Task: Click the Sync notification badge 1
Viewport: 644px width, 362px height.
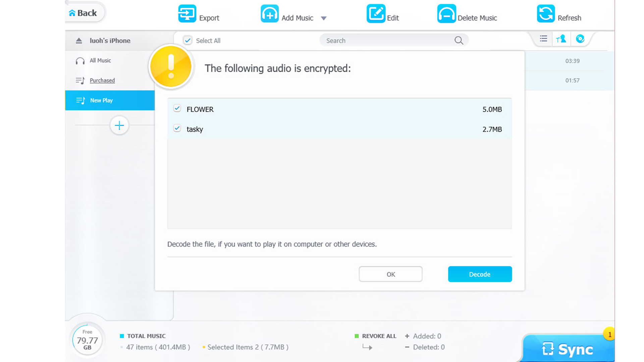Action: point(609,335)
